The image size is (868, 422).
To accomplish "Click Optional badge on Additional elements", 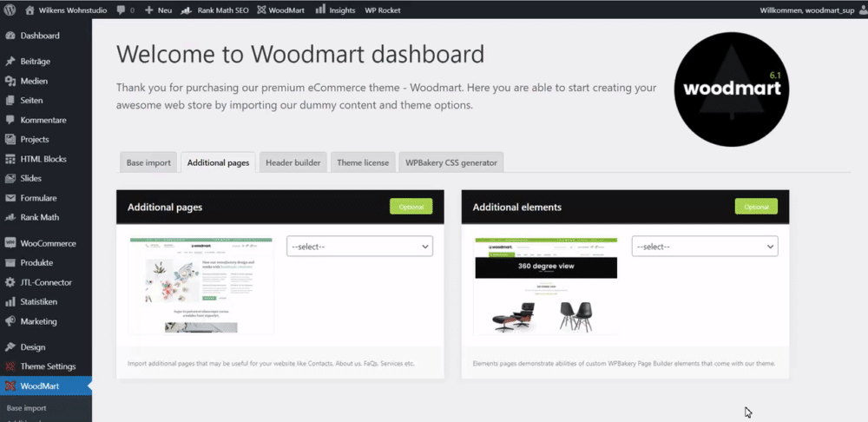I will click(756, 207).
